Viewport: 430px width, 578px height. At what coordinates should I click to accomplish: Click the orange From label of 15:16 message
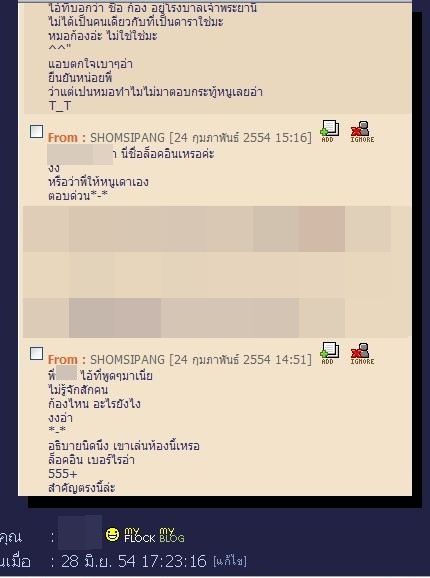[x=67, y=138]
